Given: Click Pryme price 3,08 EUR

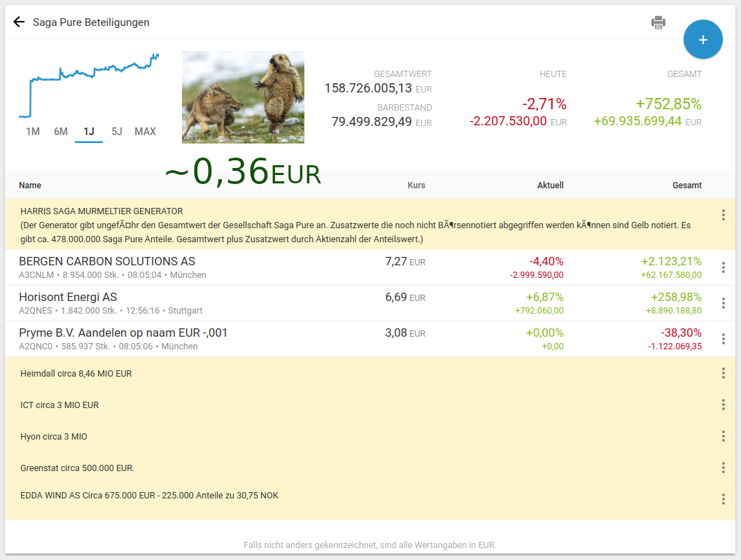Looking at the screenshot, I should pyautogui.click(x=405, y=332).
